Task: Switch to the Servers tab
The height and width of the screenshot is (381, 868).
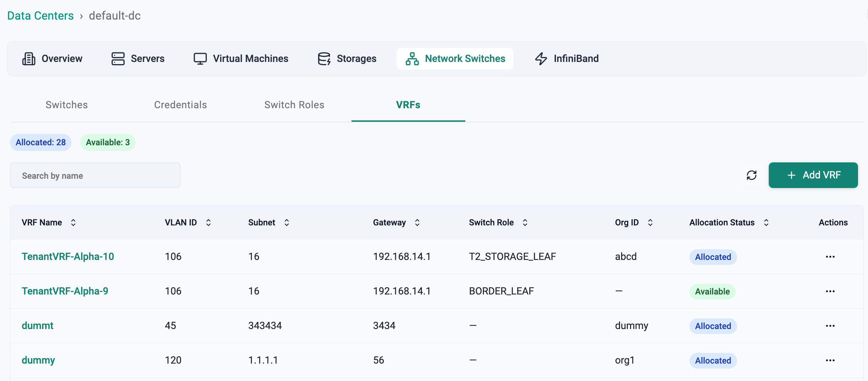Action: point(138,59)
